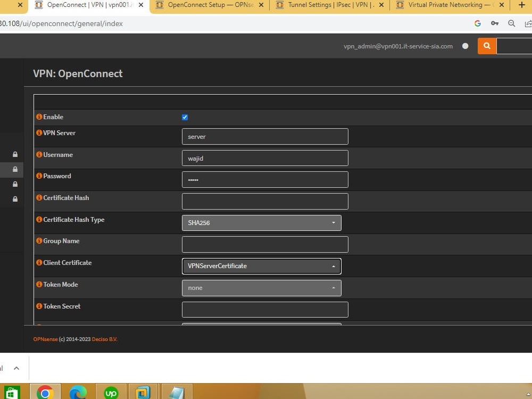This screenshot has width=532, height=399.
Task: Click the info icon next to Token Mode
Action: (x=39, y=285)
